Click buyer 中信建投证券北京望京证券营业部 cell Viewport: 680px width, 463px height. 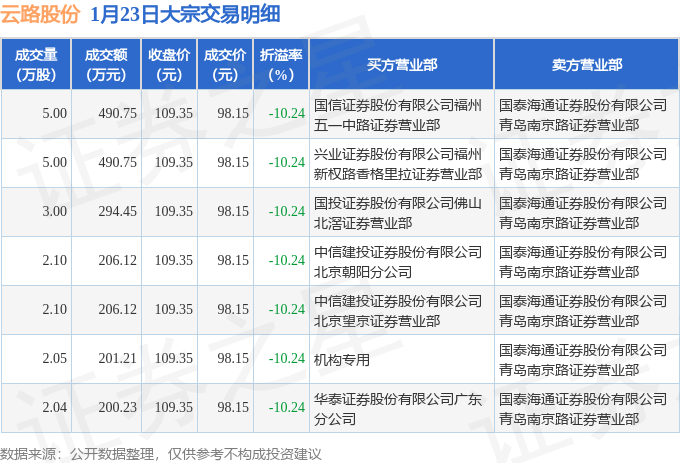402,310
